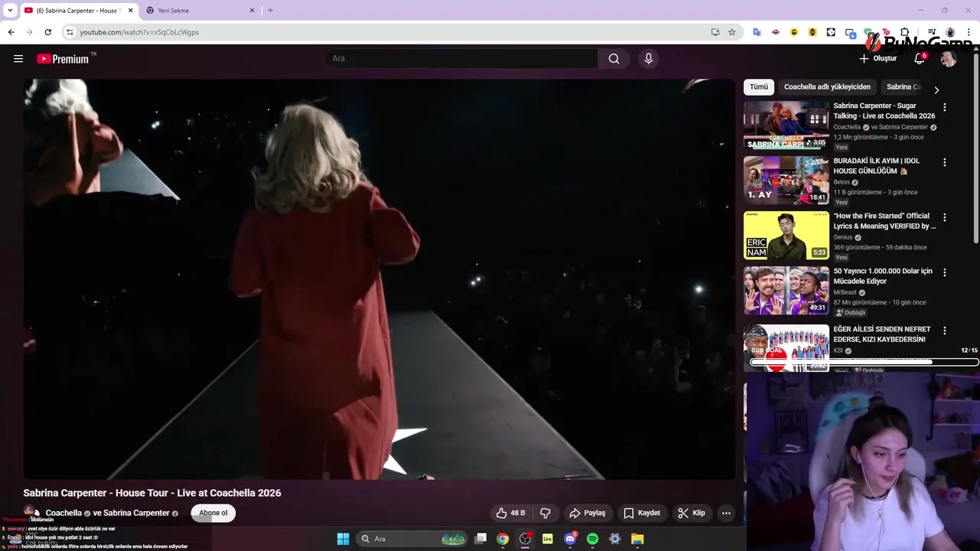Image resolution: width=980 pixels, height=551 pixels.
Task: Click the Oluştur create button
Action: coord(877,58)
